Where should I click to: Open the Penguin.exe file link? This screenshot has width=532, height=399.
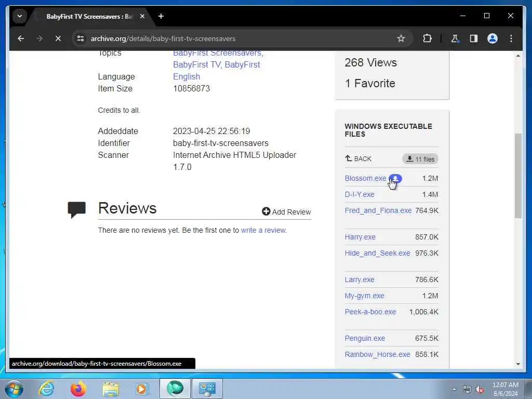pyautogui.click(x=365, y=339)
